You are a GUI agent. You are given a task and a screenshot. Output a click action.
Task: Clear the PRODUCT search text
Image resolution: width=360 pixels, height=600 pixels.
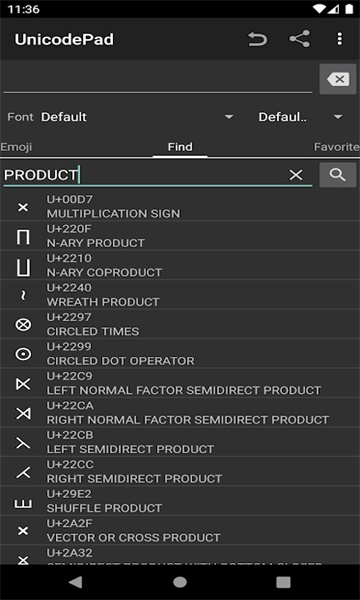[296, 175]
